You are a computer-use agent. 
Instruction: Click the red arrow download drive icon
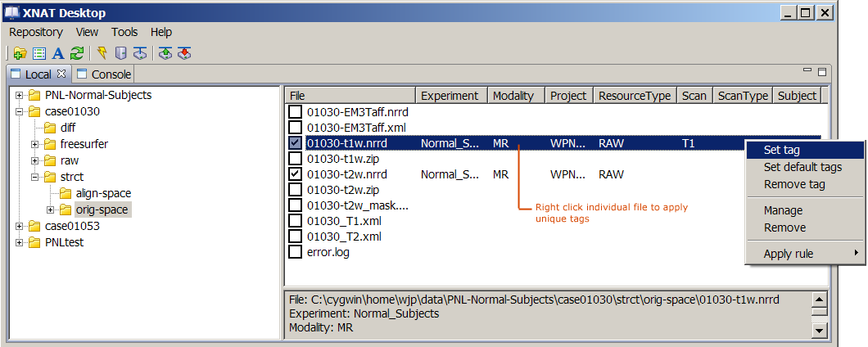coord(183,53)
